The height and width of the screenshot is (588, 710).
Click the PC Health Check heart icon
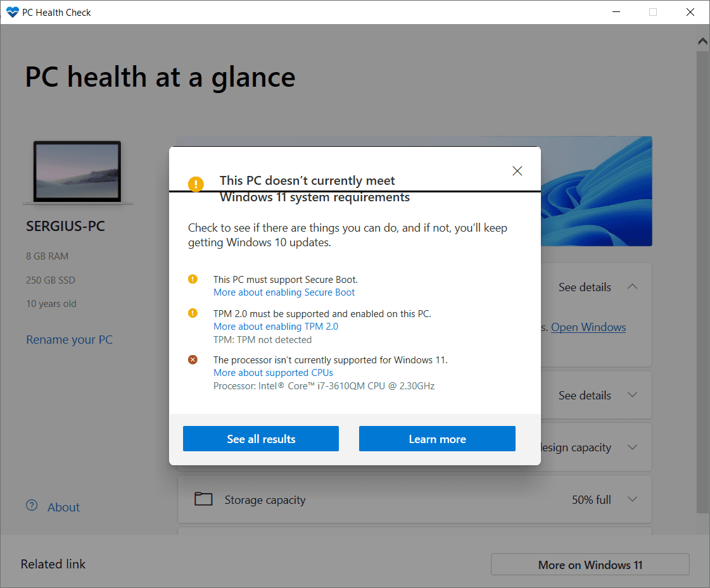[12, 12]
